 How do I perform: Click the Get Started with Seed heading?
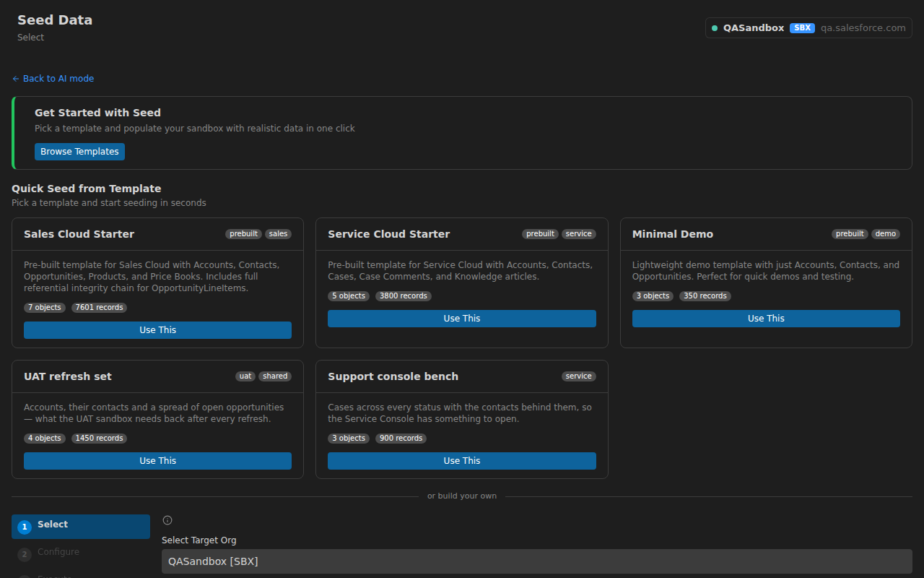[97, 113]
